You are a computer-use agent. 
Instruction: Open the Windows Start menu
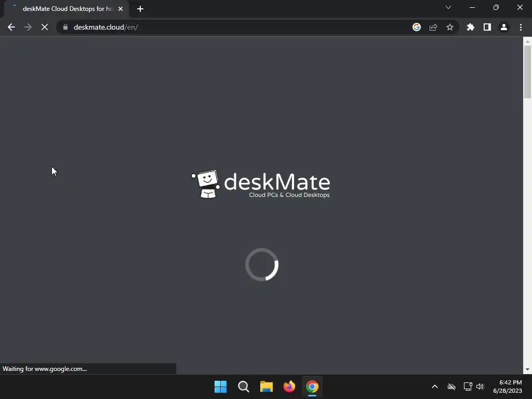220,387
